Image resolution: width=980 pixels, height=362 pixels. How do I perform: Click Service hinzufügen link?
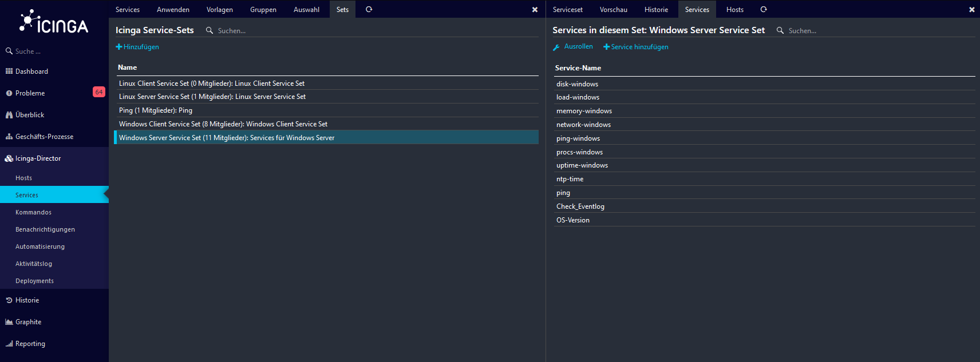pos(636,47)
